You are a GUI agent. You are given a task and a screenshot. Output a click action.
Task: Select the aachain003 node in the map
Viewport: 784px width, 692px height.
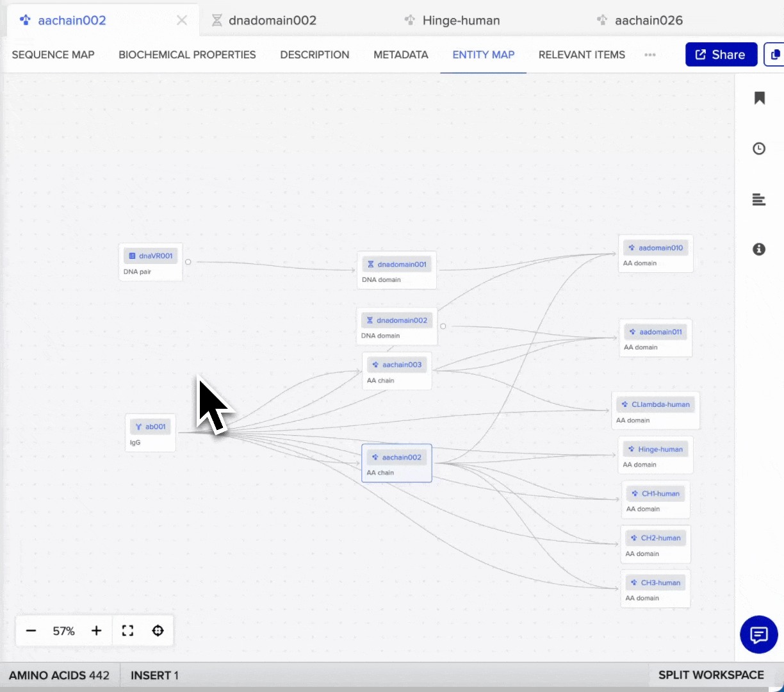pos(396,370)
